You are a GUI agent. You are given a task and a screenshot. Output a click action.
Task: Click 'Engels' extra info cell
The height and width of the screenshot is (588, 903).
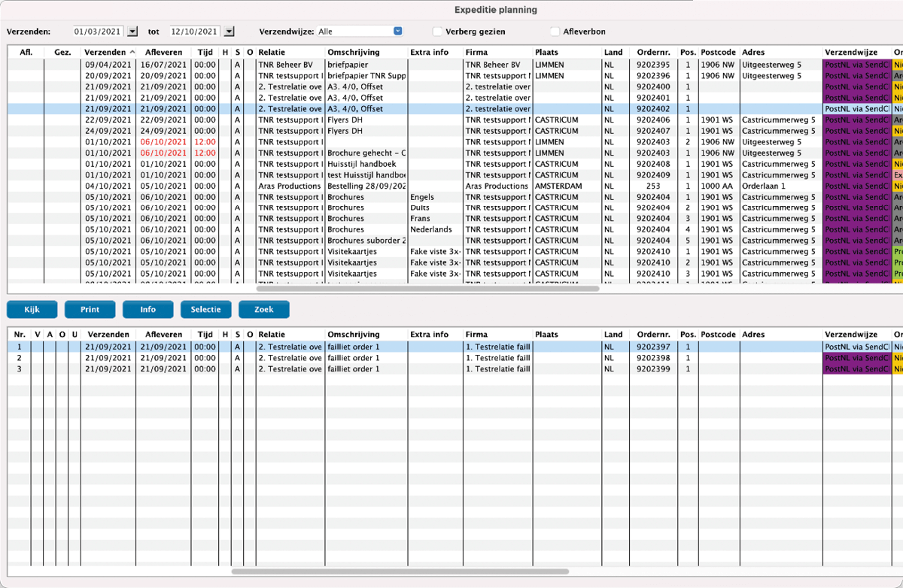click(x=435, y=197)
